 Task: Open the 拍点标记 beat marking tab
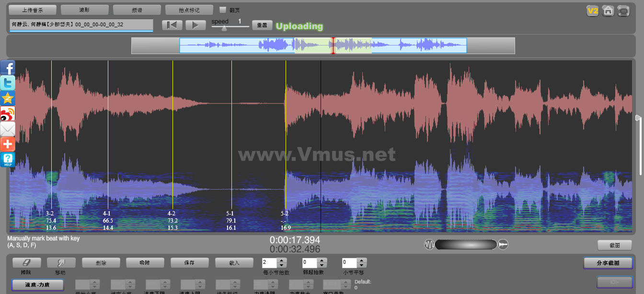[189, 10]
